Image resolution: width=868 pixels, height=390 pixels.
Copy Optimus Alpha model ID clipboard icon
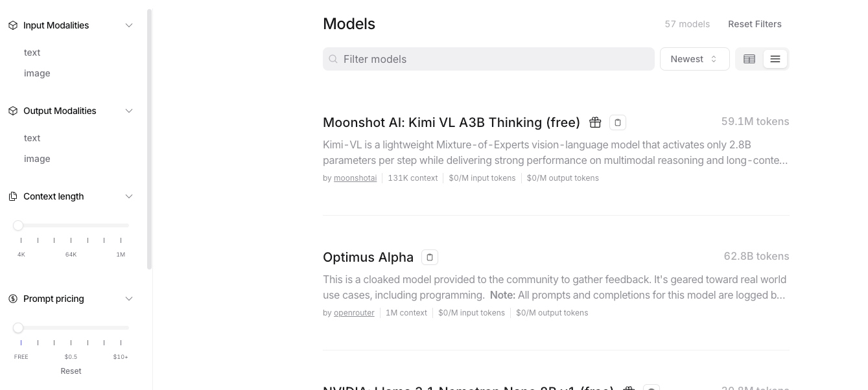pos(430,257)
